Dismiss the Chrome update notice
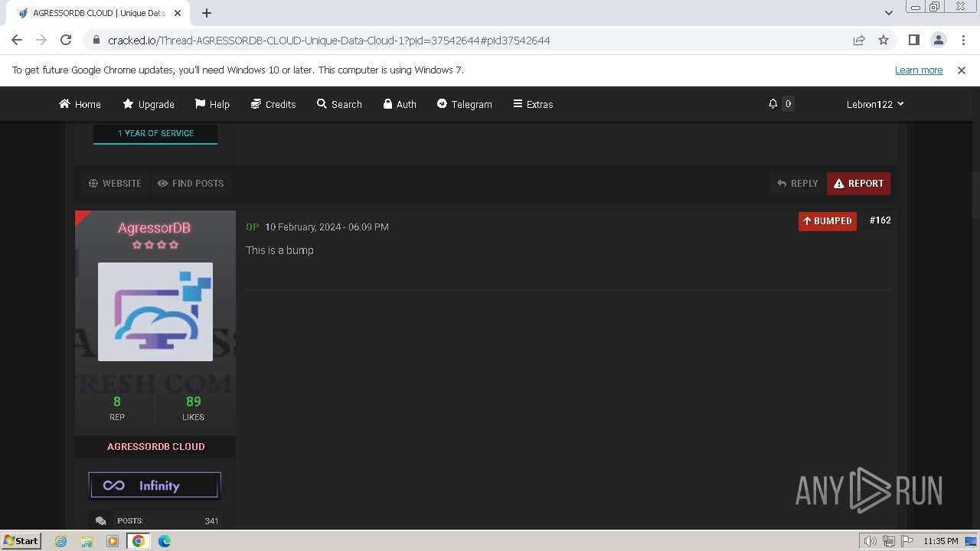This screenshot has height=551, width=980. tap(962, 70)
